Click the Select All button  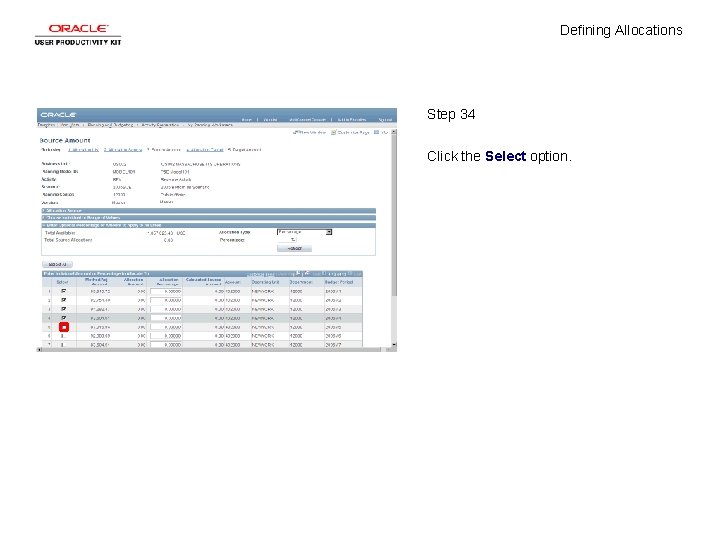tap(57, 264)
